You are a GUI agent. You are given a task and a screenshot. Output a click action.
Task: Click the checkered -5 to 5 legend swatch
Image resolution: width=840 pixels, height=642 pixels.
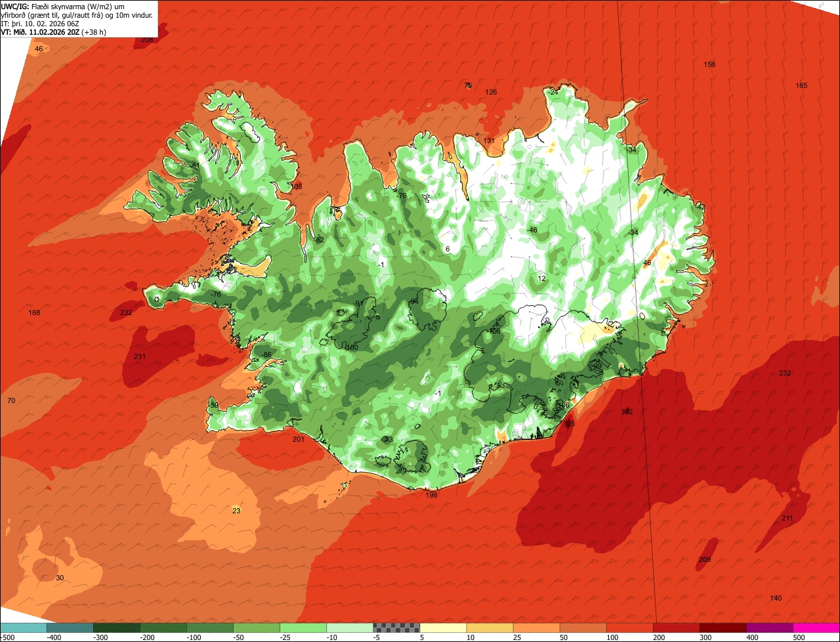tap(396, 628)
